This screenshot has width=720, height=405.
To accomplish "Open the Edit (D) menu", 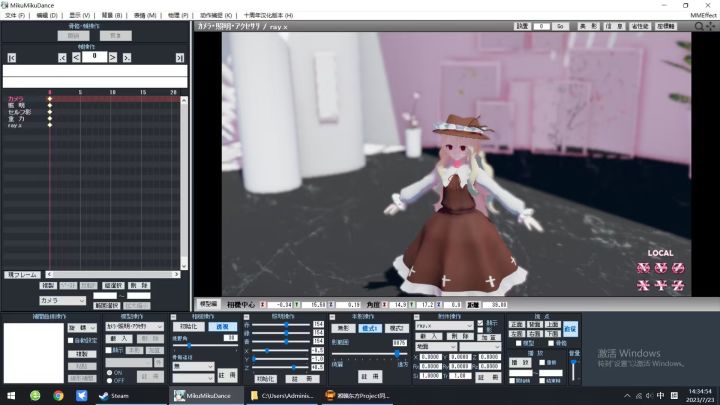I will [47, 15].
